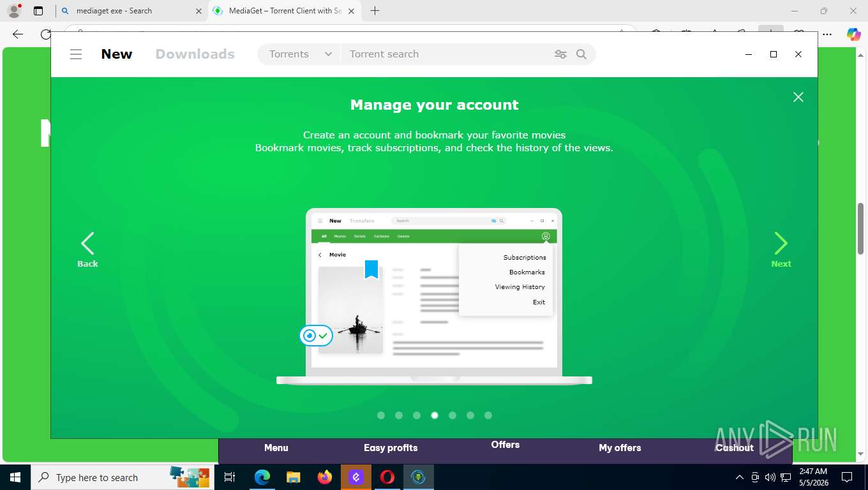The height and width of the screenshot is (490, 868).
Task: Expand the Torrents search category dropdown
Action: (300, 54)
